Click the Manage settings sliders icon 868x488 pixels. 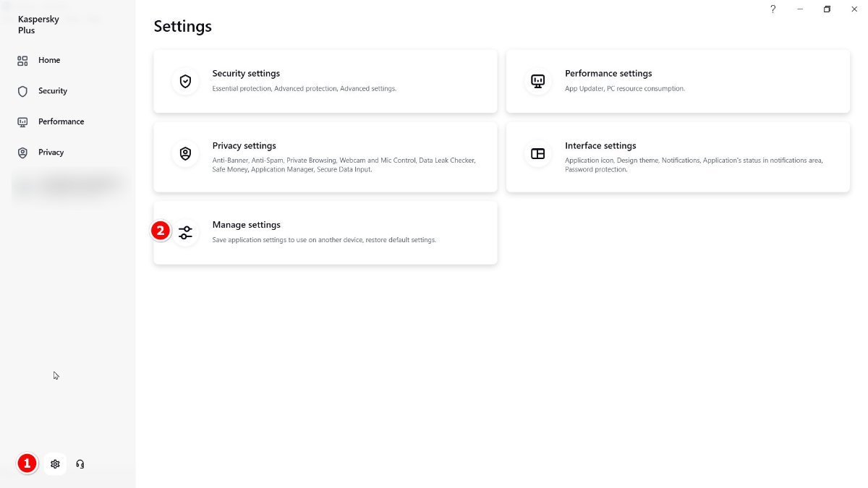185,233
